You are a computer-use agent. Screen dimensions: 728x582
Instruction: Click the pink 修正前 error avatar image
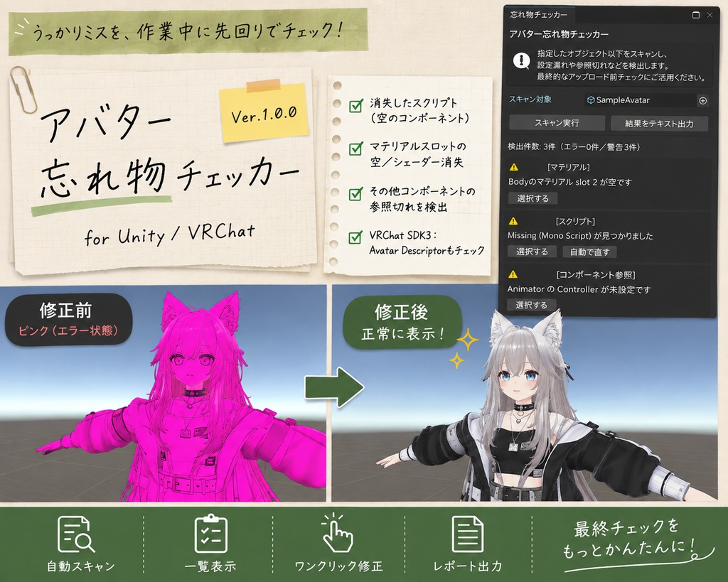tap(163, 394)
